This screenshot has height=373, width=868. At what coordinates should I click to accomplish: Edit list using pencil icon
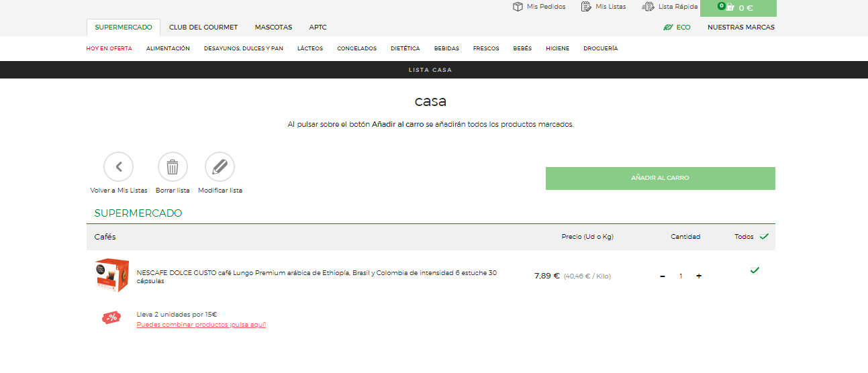coord(220,167)
